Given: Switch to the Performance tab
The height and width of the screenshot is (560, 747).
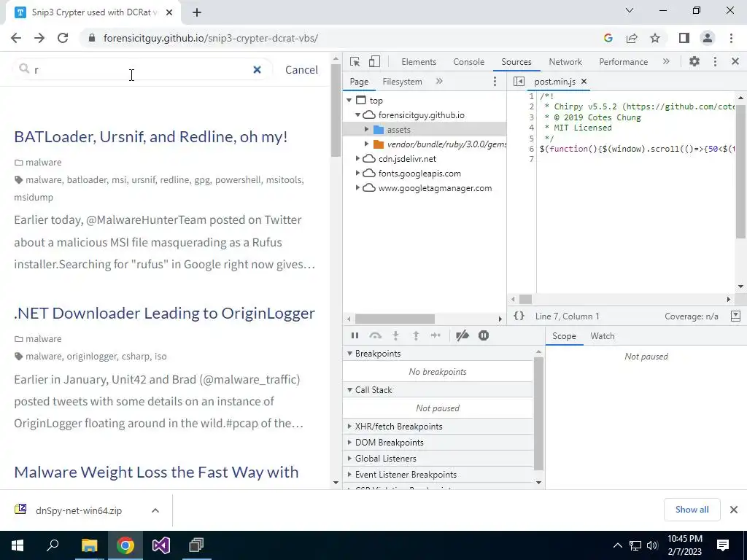Looking at the screenshot, I should [x=623, y=62].
